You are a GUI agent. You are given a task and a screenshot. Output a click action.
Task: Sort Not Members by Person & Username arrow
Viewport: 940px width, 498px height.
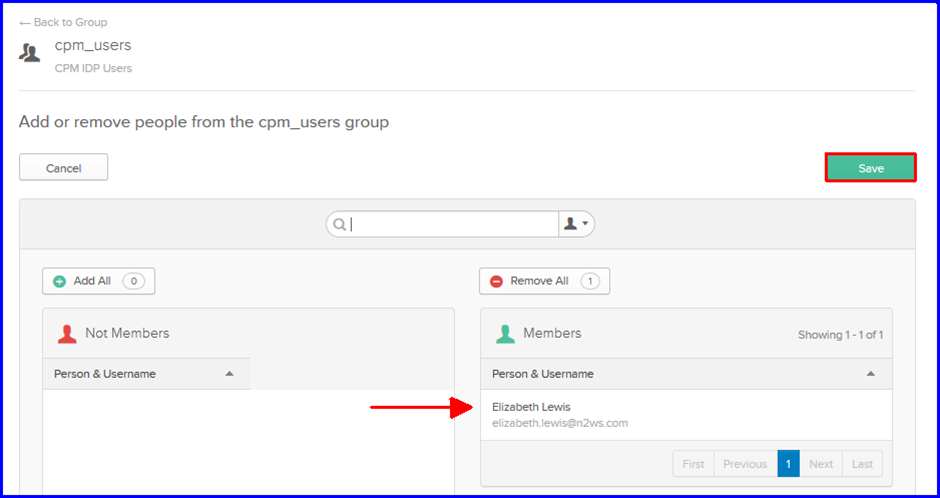[x=229, y=374]
